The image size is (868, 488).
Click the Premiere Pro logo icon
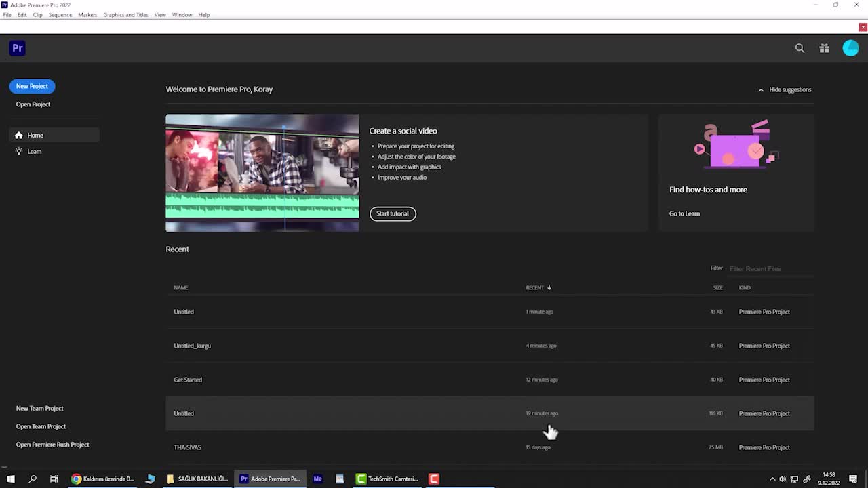click(18, 48)
